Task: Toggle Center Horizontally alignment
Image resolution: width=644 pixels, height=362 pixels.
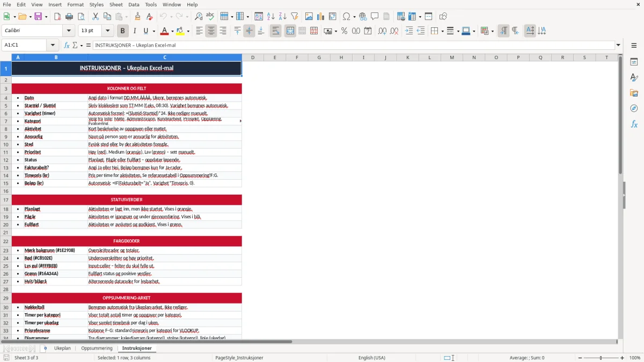Action: (x=211, y=31)
